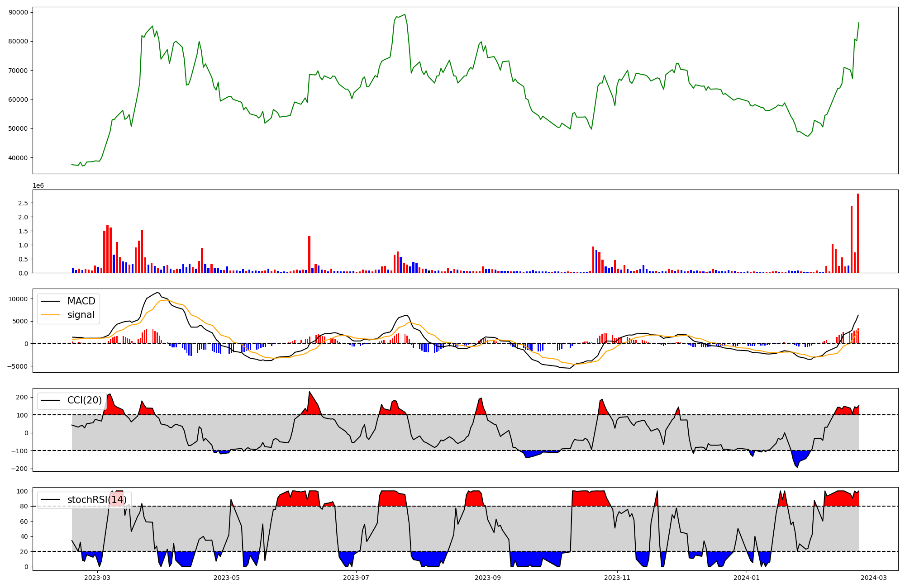Screen dimensions: 905x588
Task: Click the 2023-05 x-axis date label
Action: [x=227, y=578]
